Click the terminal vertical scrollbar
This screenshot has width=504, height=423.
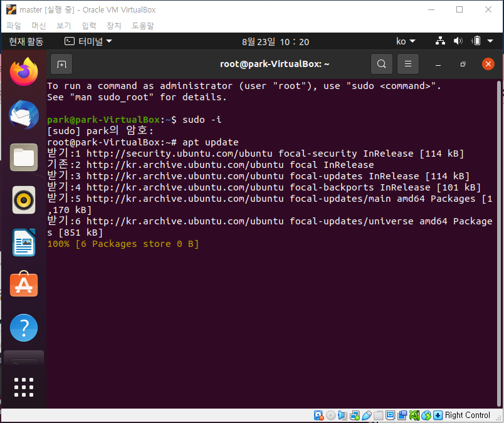coord(499,244)
